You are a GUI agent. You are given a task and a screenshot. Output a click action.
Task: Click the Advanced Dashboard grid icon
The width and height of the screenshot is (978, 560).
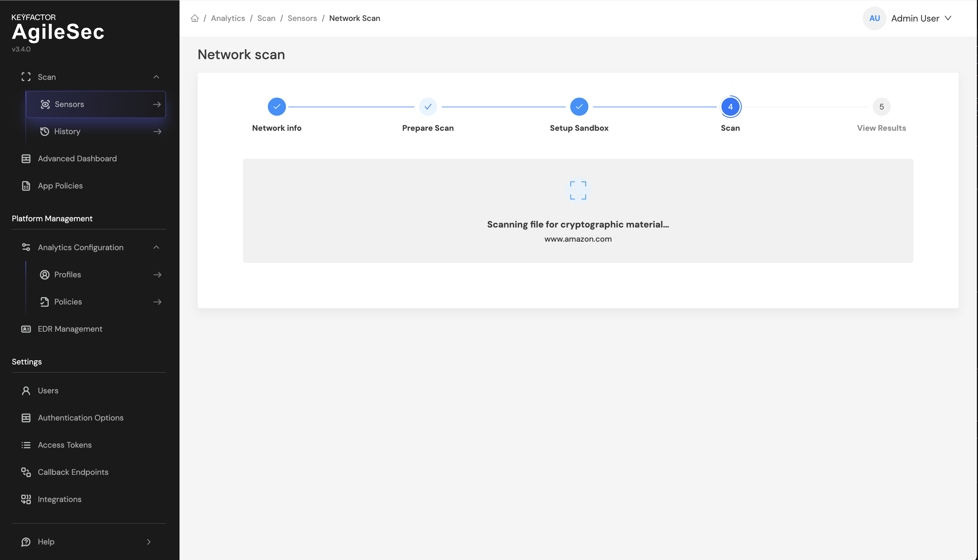coord(26,158)
